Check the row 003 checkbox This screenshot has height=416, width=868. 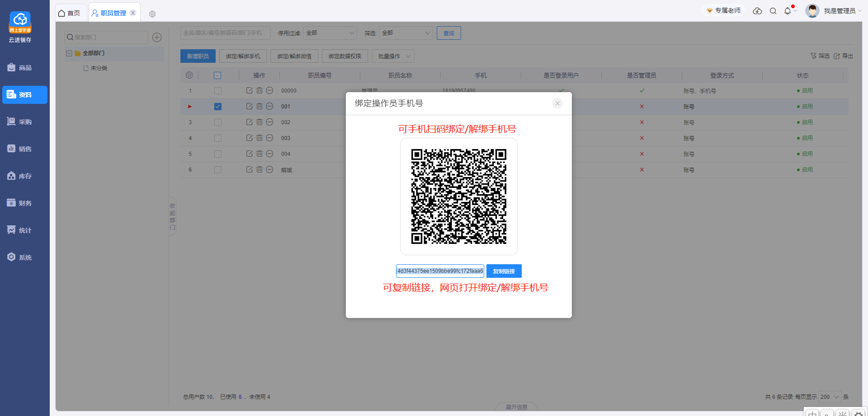click(218, 138)
